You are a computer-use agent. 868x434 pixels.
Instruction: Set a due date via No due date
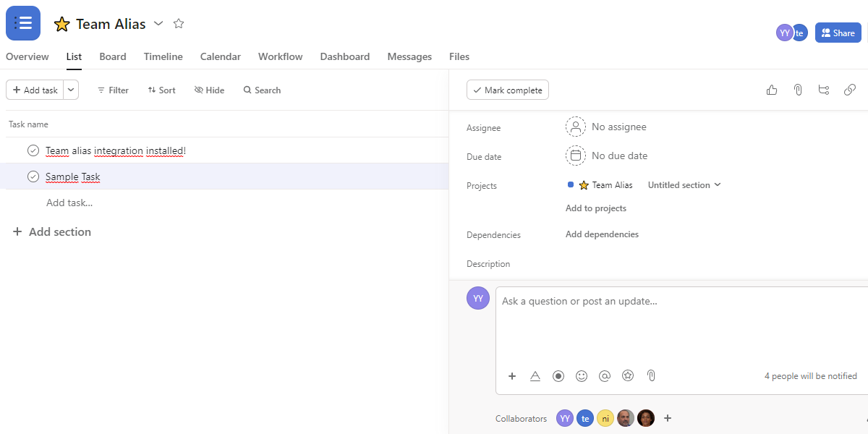point(607,156)
